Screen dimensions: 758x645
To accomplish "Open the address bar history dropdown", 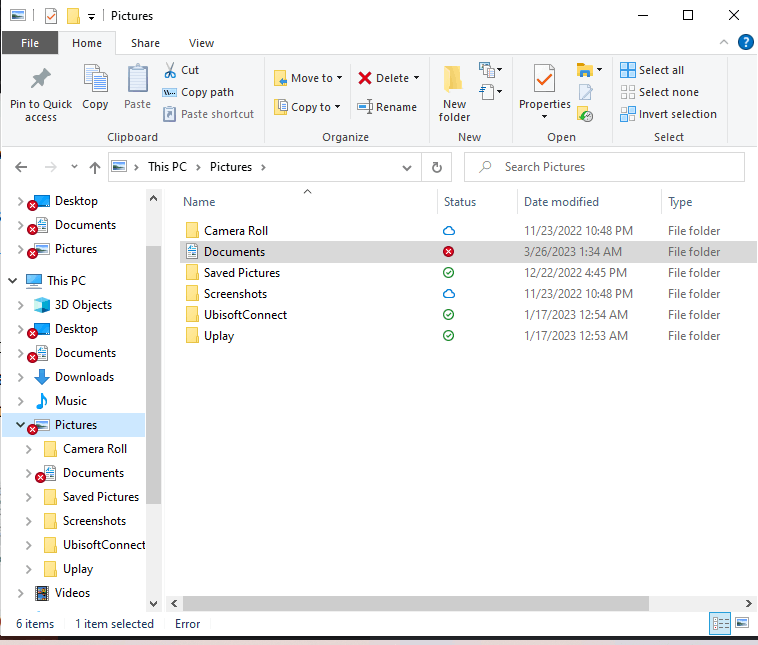I will tap(407, 167).
